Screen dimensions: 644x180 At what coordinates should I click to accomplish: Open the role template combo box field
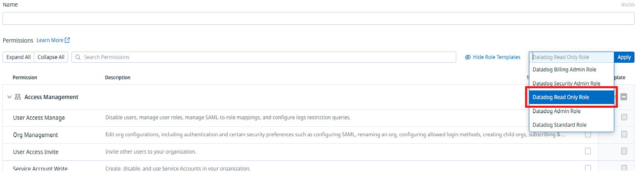tap(571, 57)
